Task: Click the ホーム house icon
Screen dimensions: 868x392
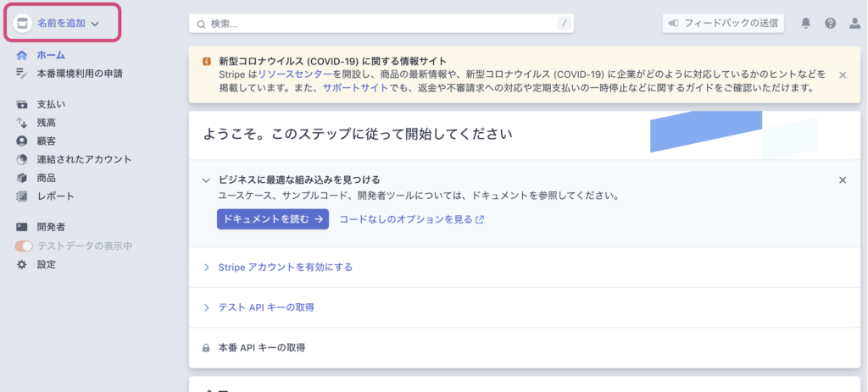Action: point(21,55)
